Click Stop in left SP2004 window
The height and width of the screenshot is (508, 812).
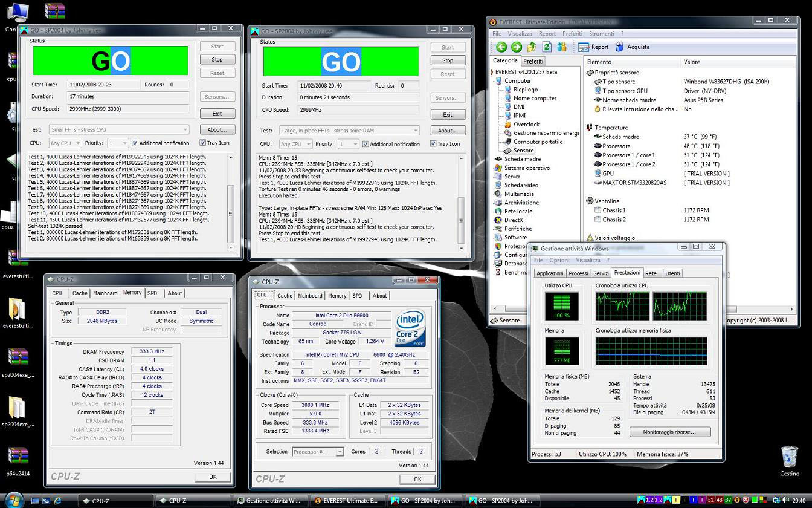pyautogui.click(x=217, y=60)
